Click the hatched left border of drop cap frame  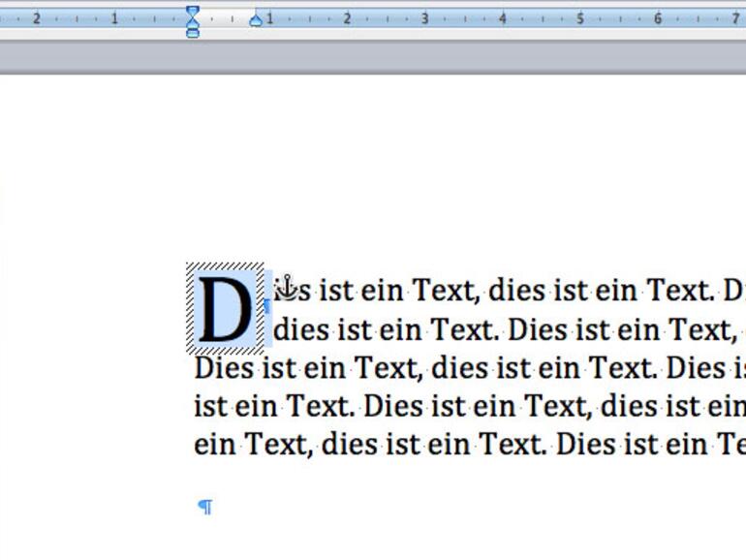pos(190,309)
